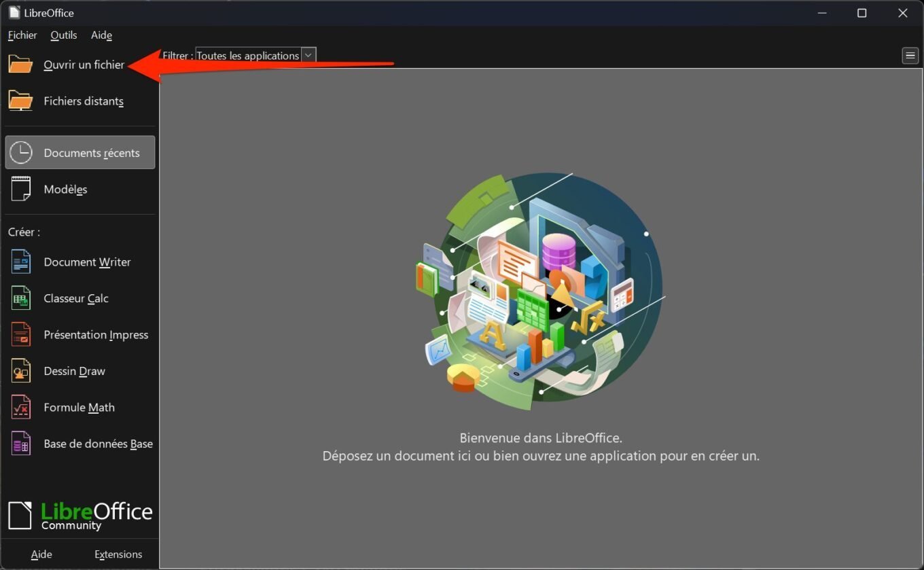This screenshot has height=570, width=924.
Task: Click the Fichiers distants folder icon
Action: 20,101
